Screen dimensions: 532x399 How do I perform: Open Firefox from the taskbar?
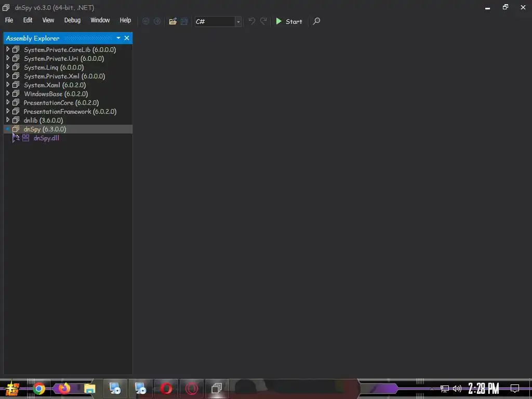(x=64, y=389)
